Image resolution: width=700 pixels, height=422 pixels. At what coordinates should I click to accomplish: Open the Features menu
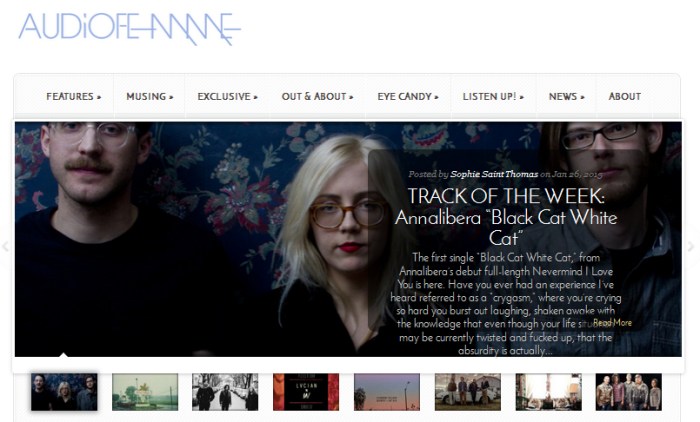(x=74, y=96)
